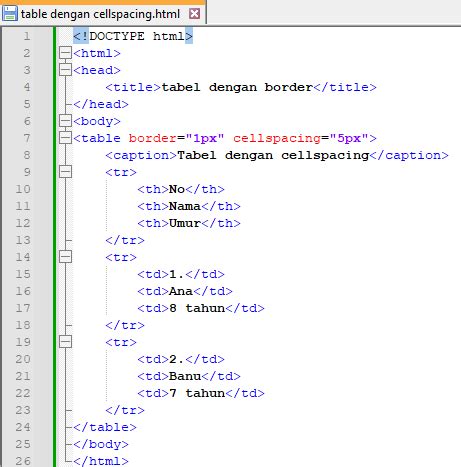Collapse the table element fold on line 7

pos(65,138)
